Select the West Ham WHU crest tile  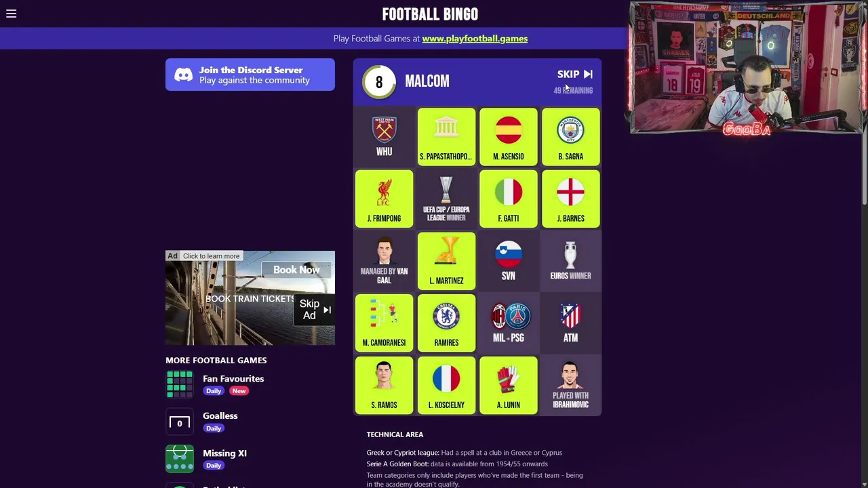[x=384, y=136]
